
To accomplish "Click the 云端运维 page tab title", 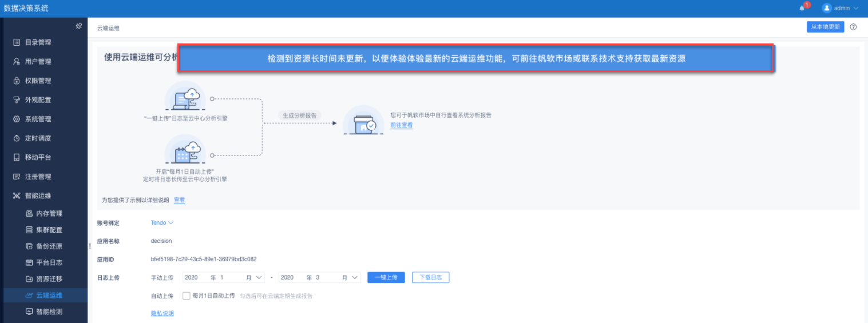I will [x=108, y=27].
